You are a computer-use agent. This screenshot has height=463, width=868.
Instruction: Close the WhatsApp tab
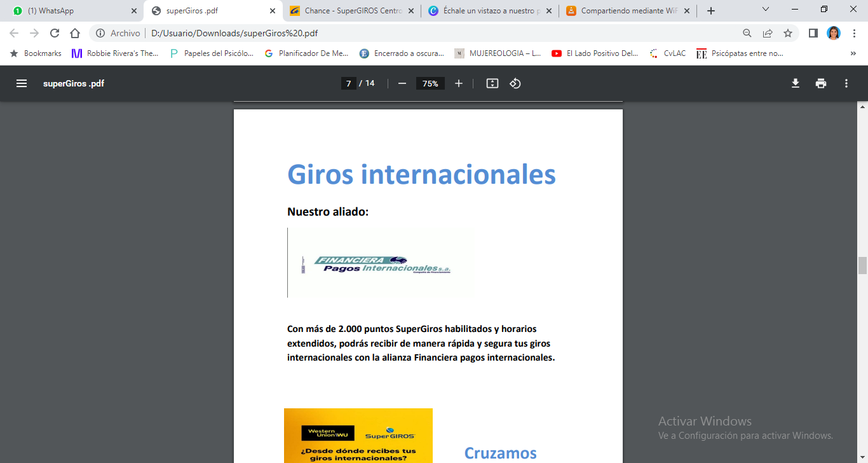(133, 11)
